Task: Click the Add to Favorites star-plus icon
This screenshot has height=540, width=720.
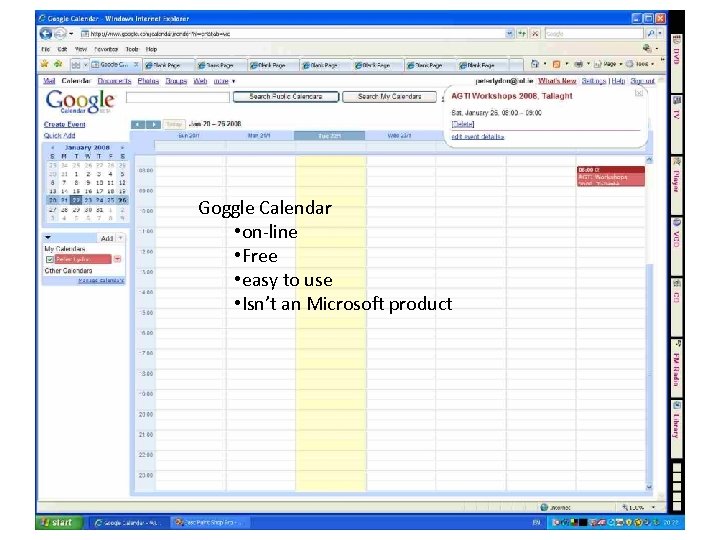Action: tap(58, 64)
